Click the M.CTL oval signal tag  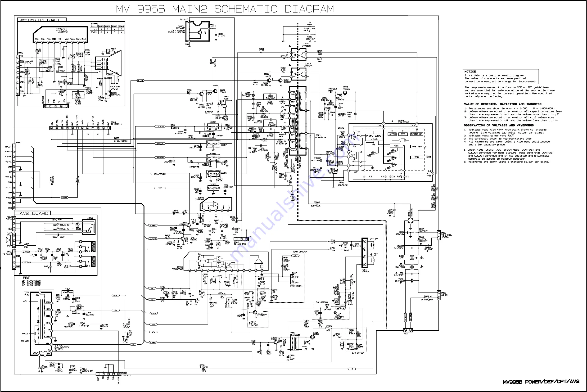(x=140, y=81)
